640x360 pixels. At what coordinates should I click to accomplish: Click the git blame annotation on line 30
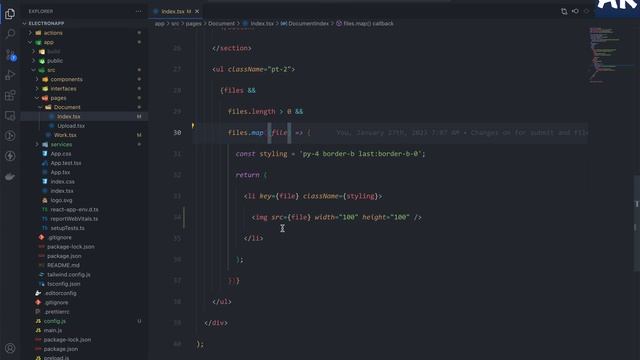pyautogui.click(x=462, y=133)
